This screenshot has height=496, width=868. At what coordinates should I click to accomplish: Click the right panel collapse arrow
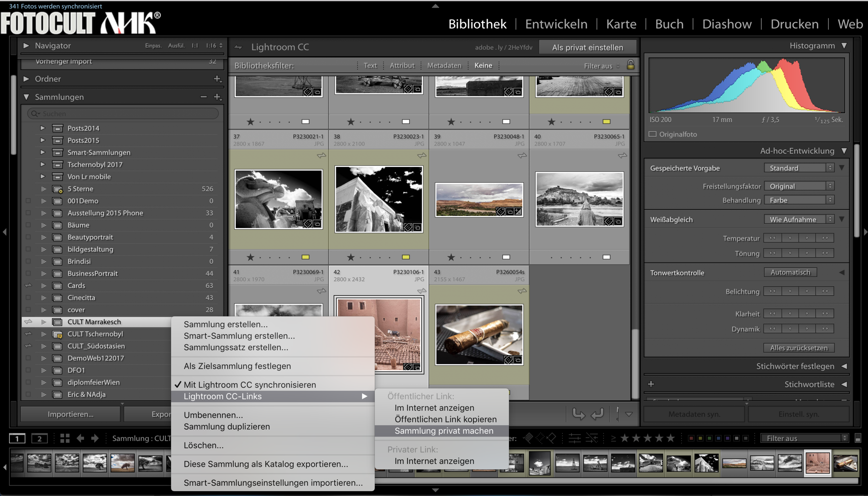coord(865,232)
